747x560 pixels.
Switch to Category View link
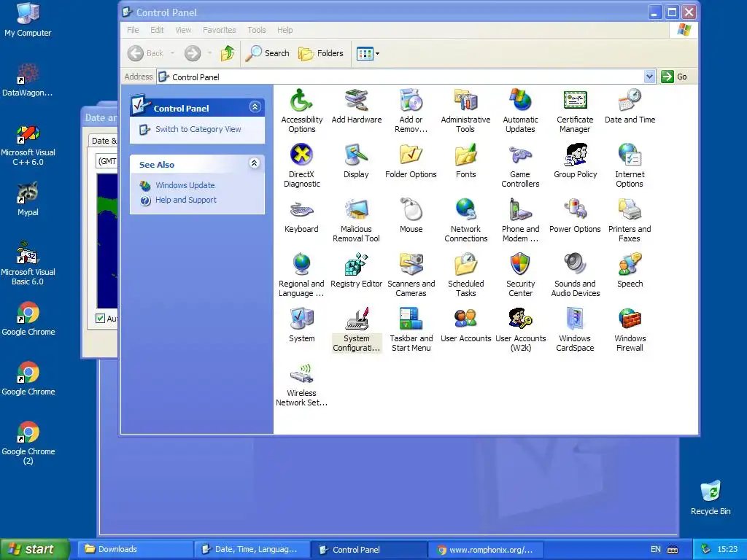[198, 129]
